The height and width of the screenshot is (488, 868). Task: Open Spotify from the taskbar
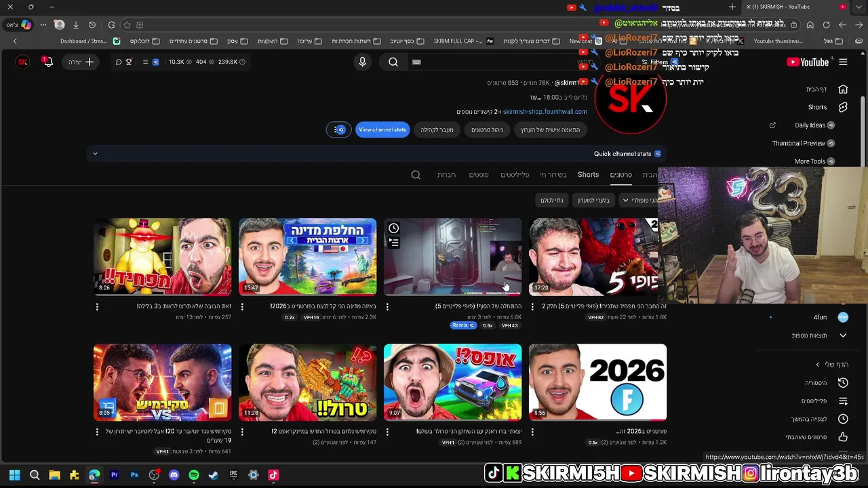(x=194, y=475)
